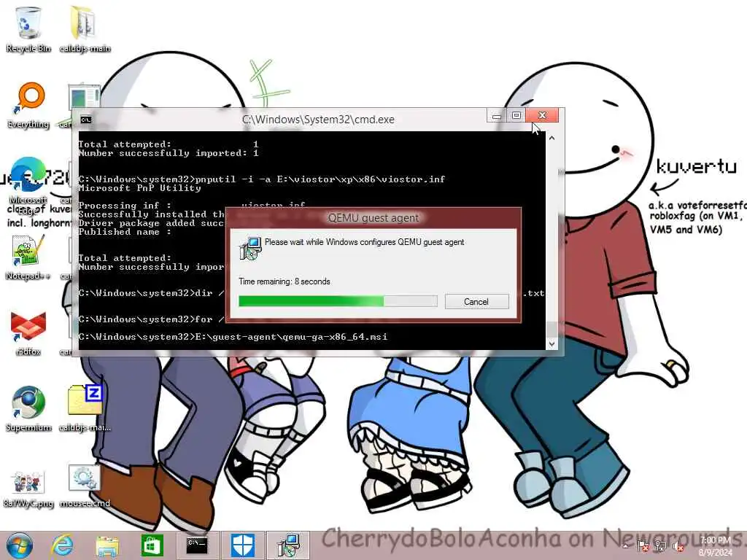Open the Start menu orb
Viewport: 747px width, 560px height.
[19, 545]
